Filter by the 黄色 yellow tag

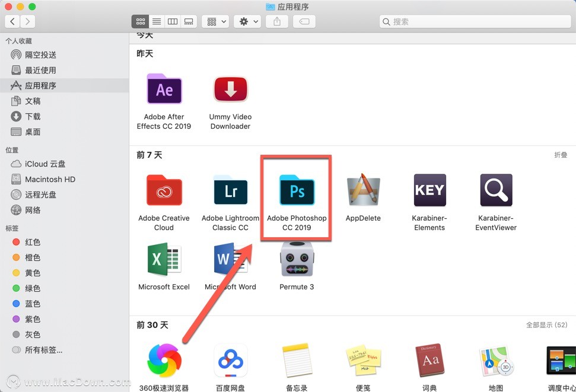coord(64,273)
